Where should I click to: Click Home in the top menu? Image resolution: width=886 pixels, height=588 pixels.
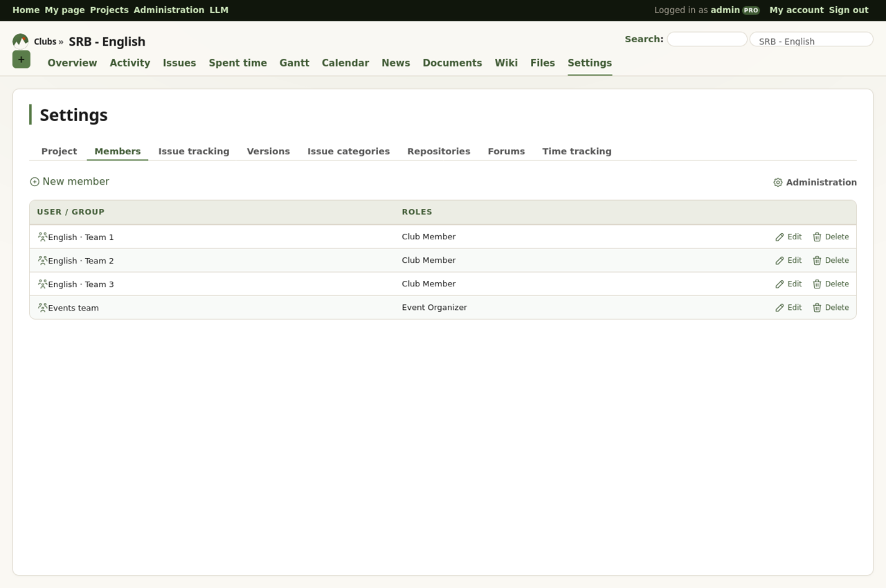point(26,10)
